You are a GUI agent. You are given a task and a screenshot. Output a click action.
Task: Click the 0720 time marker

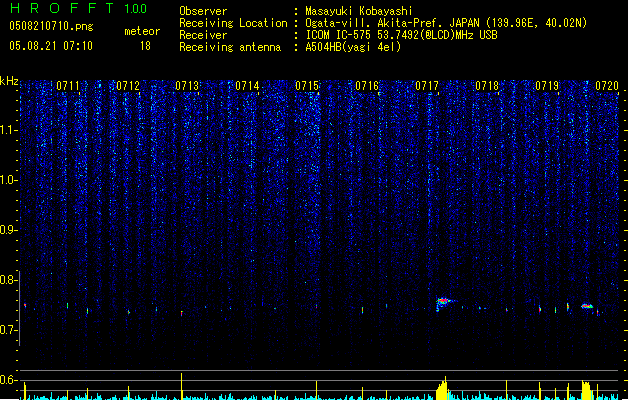[x=607, y=86]
